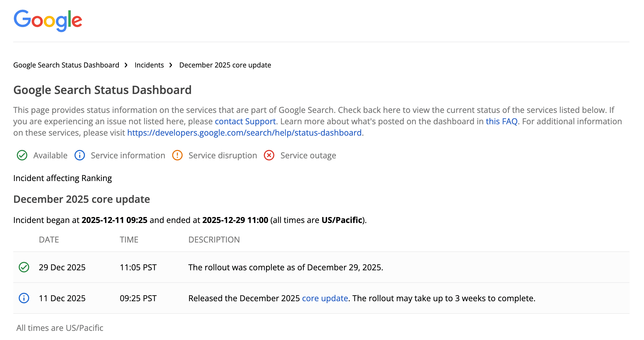Click the blue Service information icon

pos(79,155)
